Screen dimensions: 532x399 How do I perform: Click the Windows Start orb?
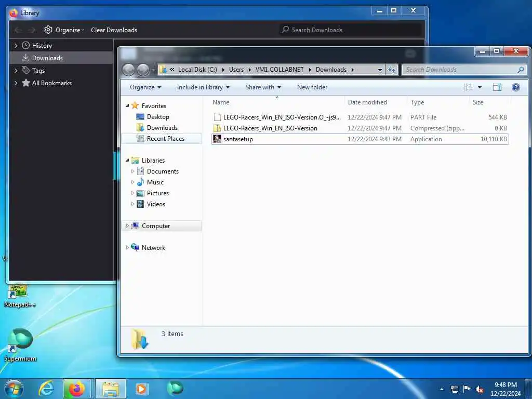pos(14,389)
